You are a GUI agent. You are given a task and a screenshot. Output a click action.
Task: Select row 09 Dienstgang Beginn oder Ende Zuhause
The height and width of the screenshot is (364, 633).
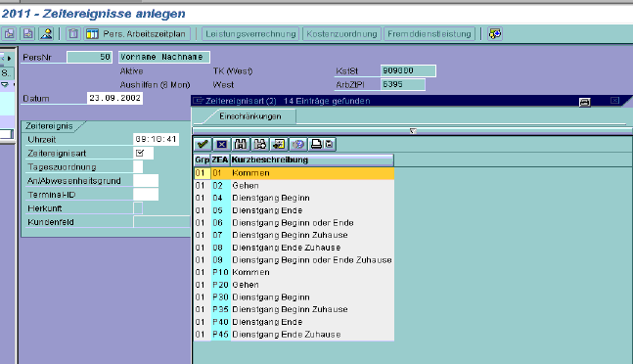point(294,260)
